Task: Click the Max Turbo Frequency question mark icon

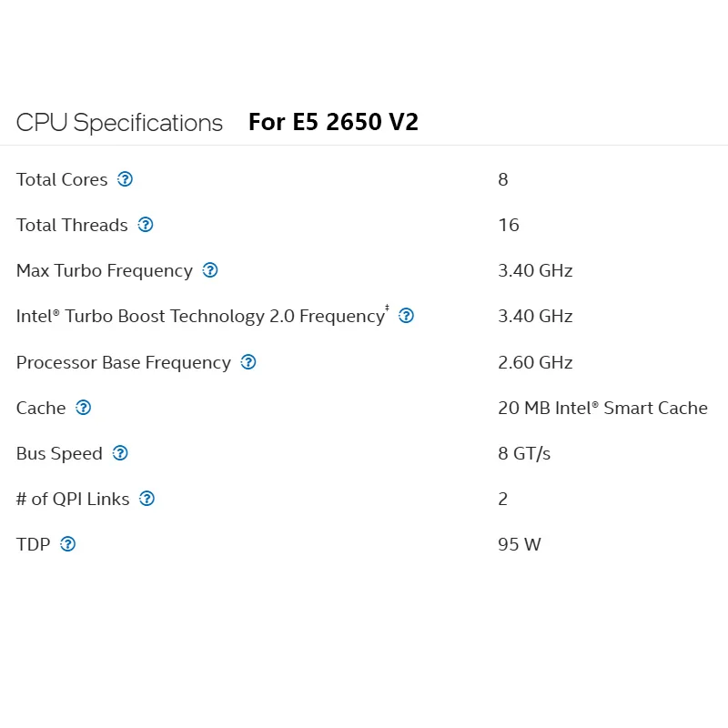Action: [x=210, y=270]
